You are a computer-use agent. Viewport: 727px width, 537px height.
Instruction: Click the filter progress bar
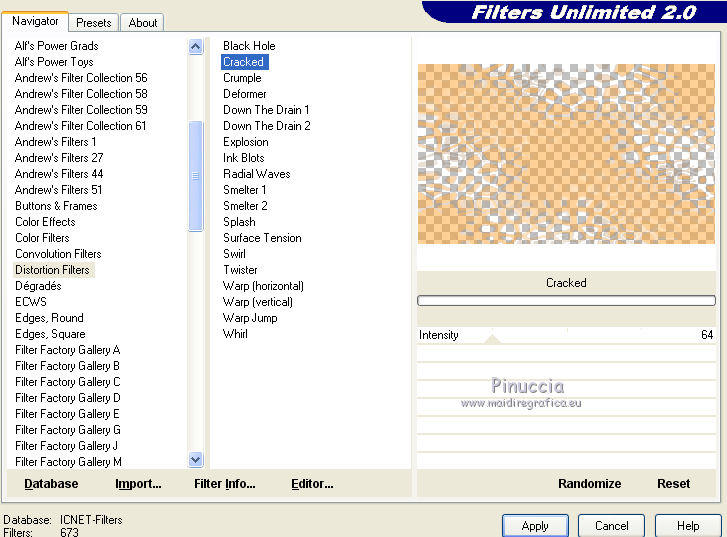coord(566,300)
